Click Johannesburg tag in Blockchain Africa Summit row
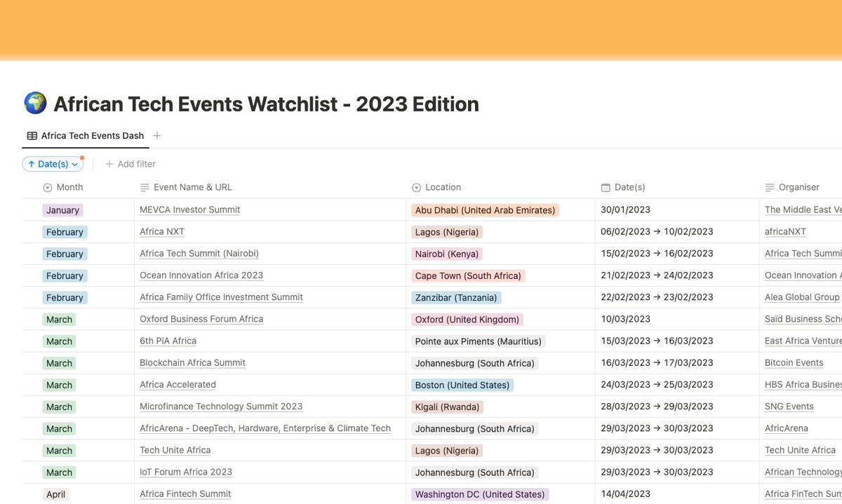842x504 pixels. [475, 363]
